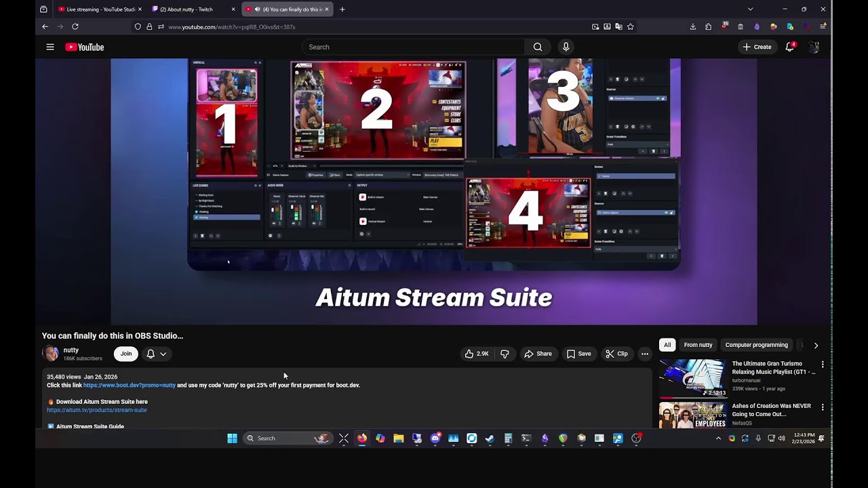
Task: Open subscription notification bell dropdown
Action: (156, 354)
